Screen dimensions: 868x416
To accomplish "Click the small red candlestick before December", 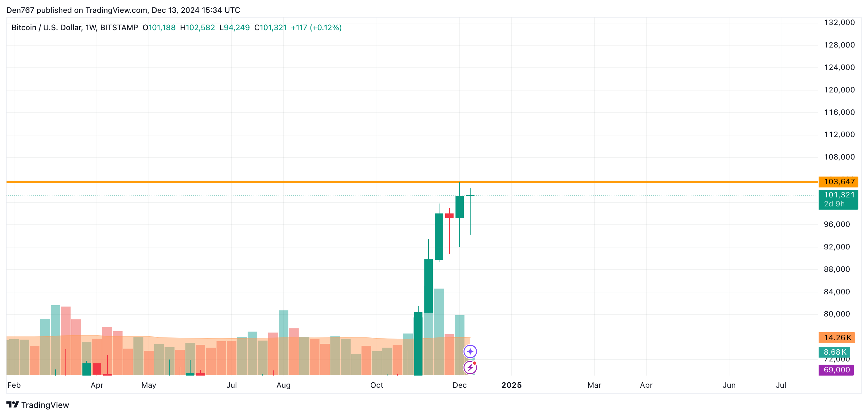I will (x=449, y=216).
